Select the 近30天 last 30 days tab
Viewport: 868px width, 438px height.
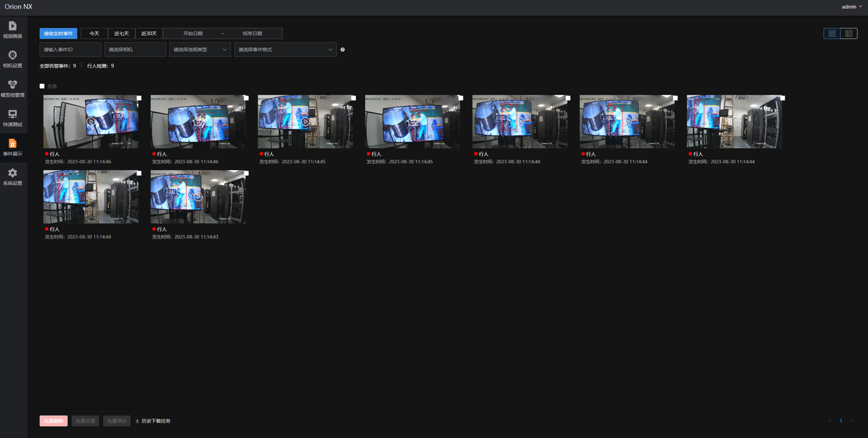[149, 33]
